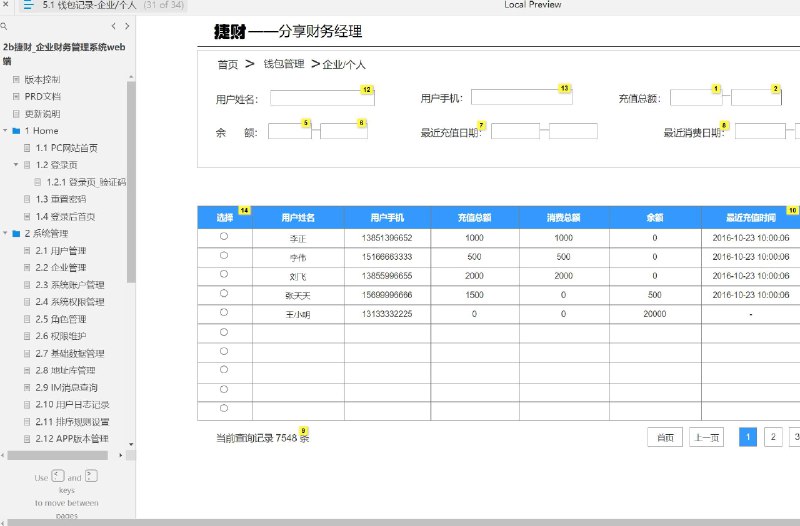Select radio button in first empty row
The image size is (800, 526).
click(223, 332)
